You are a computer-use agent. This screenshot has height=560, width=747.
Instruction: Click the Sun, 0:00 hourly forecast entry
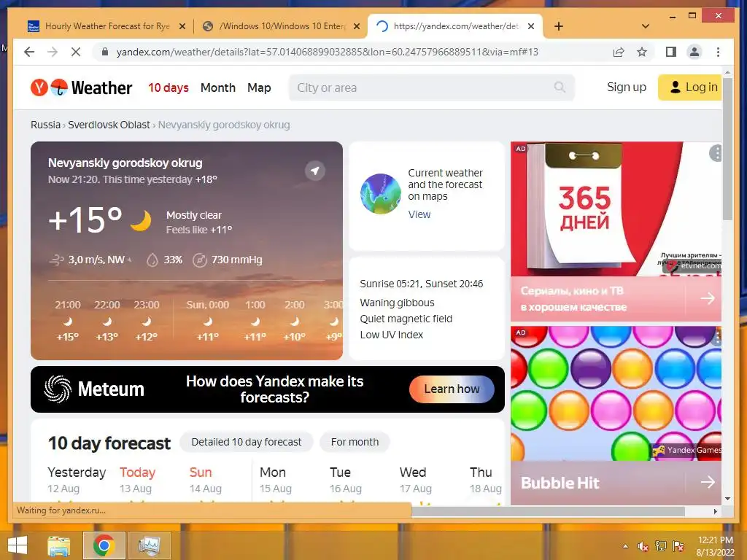tap(207, 321)
